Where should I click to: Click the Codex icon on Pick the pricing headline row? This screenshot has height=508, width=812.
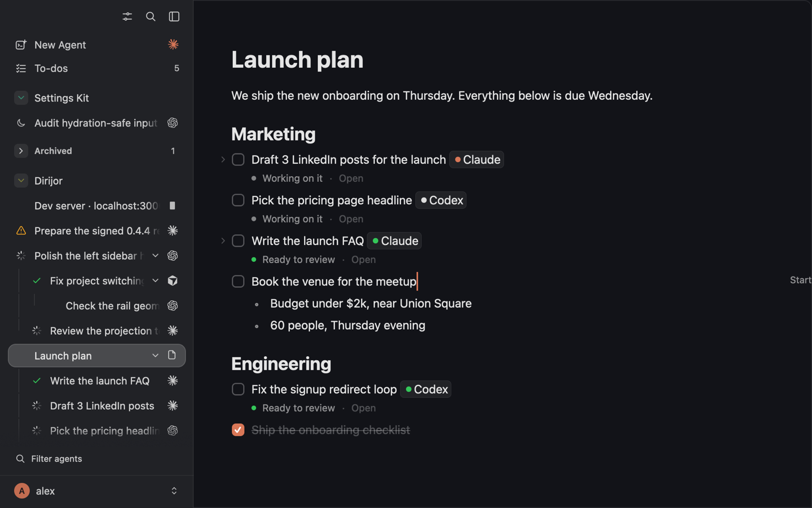tap(173, 430)
